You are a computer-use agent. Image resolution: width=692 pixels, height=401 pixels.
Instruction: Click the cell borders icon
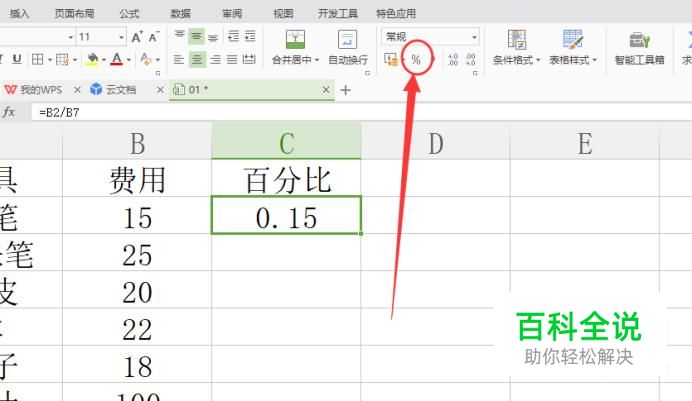pyautogui.click(x=38, y=59)
